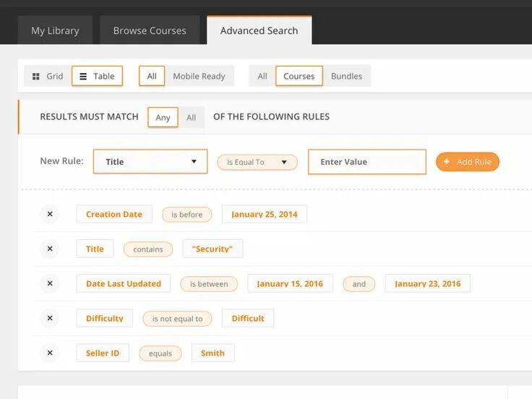Image resolution: width=532 pixels, height=399 pixels.
Task: Click the 'is not equal to' operator pill
Action: pos(177,319)
